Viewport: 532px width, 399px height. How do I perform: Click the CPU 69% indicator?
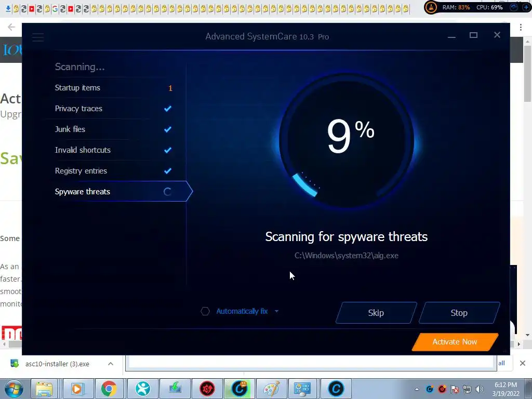pos(489,7)
